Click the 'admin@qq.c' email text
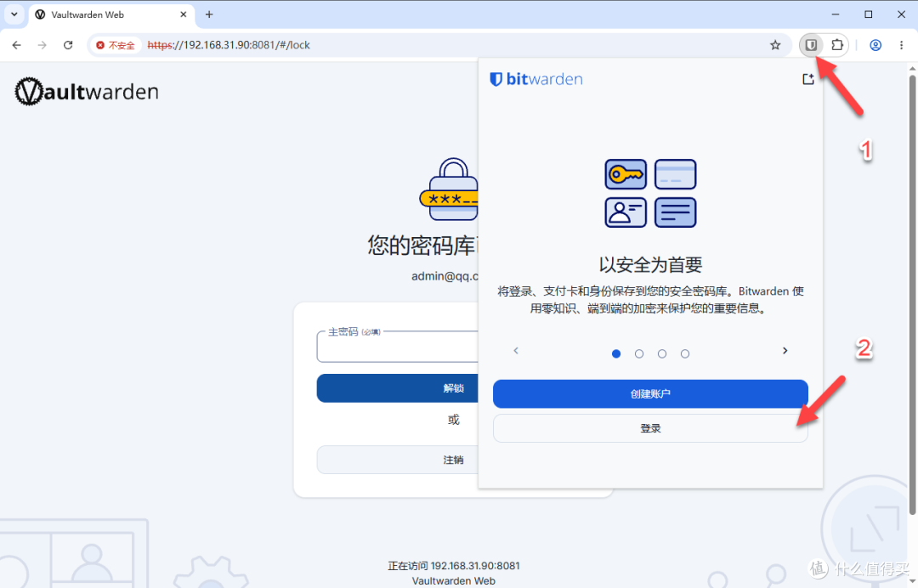Image resolution: width=918 pixels, height=588 pixels. point(445,276)
